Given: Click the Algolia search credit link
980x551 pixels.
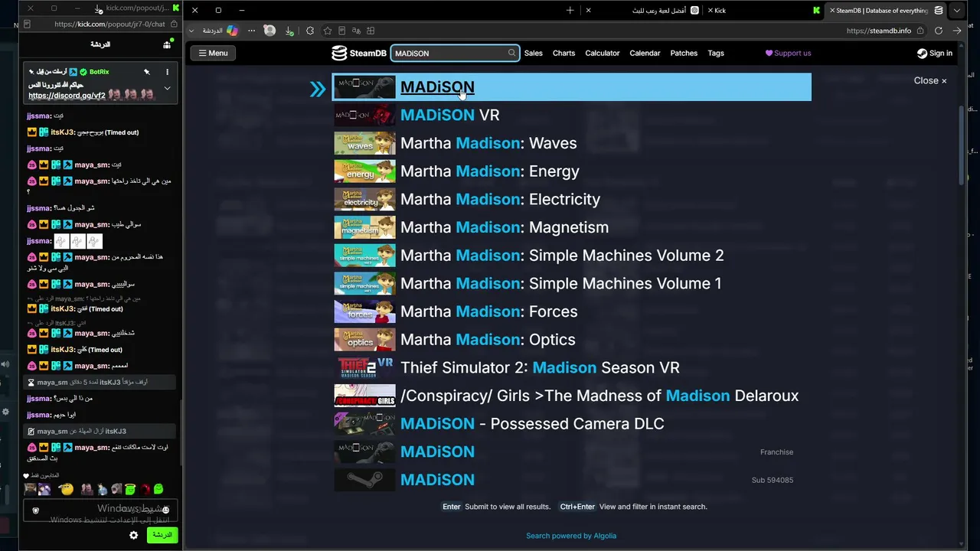Looking at the screenshot, I should pos(571,536).
